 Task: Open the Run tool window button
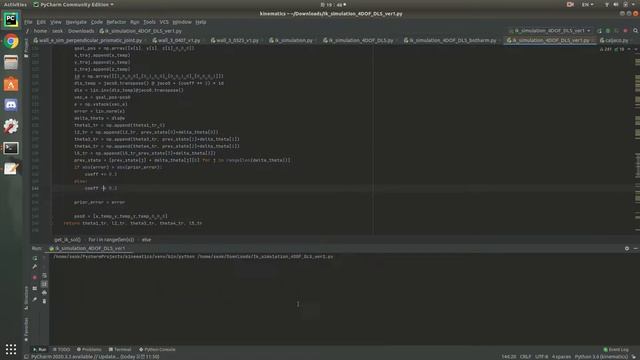point(40,349)
